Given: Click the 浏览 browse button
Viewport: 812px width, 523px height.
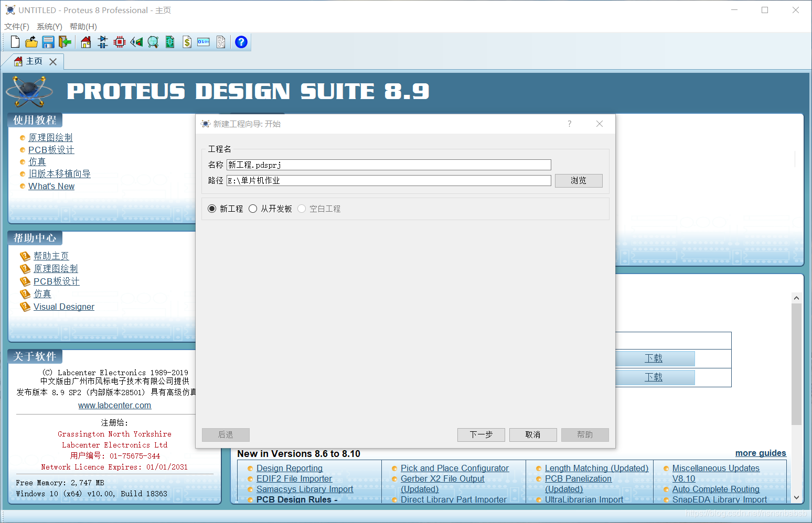Looking at the screenshot, I should point(579,181).
